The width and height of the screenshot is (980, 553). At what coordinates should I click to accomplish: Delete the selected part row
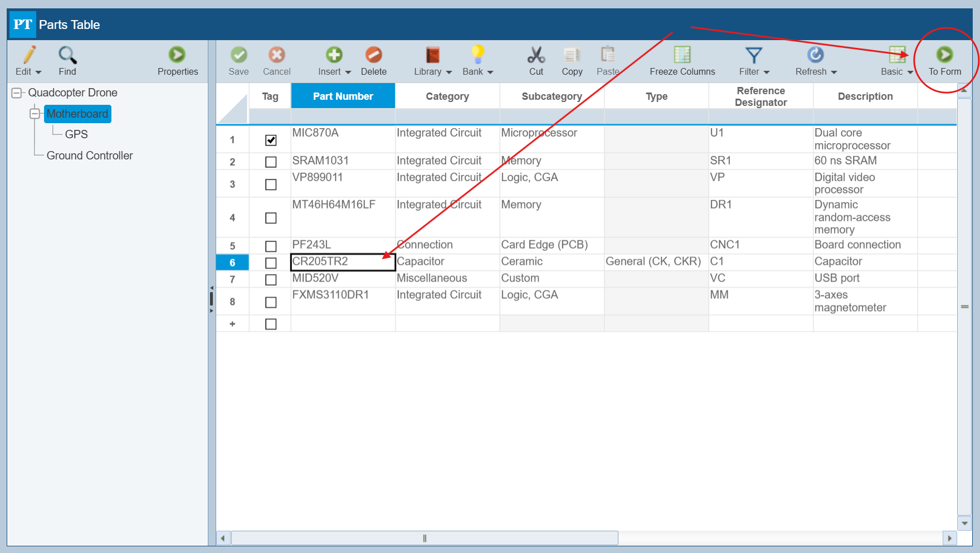(374, 60)
